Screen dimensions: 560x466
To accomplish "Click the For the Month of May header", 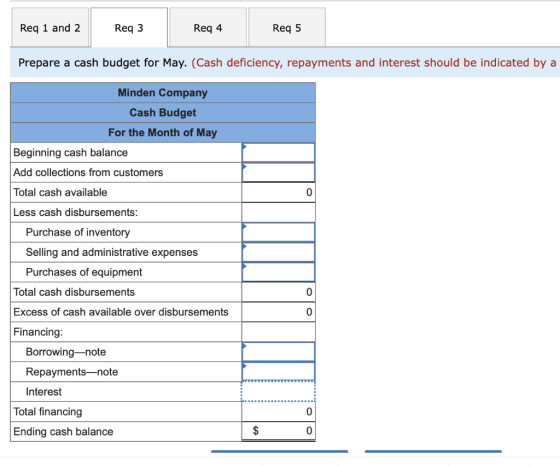I will tap(163, 132).
